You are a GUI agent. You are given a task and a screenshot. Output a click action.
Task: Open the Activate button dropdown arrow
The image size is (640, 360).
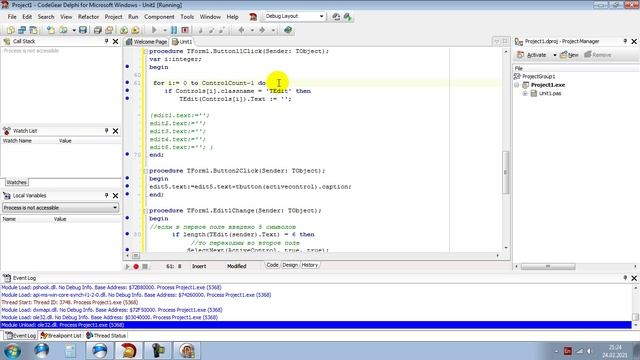[x=554, y=55]
